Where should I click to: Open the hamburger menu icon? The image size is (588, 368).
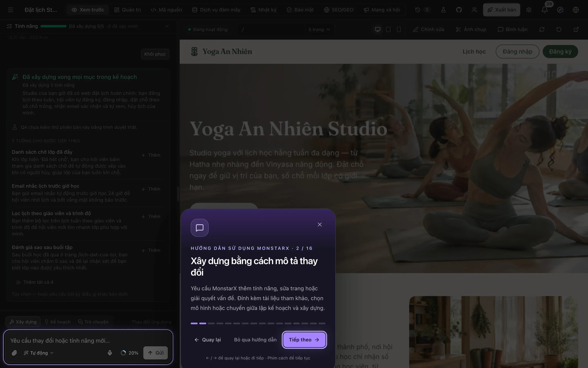(x=10, y=10)
